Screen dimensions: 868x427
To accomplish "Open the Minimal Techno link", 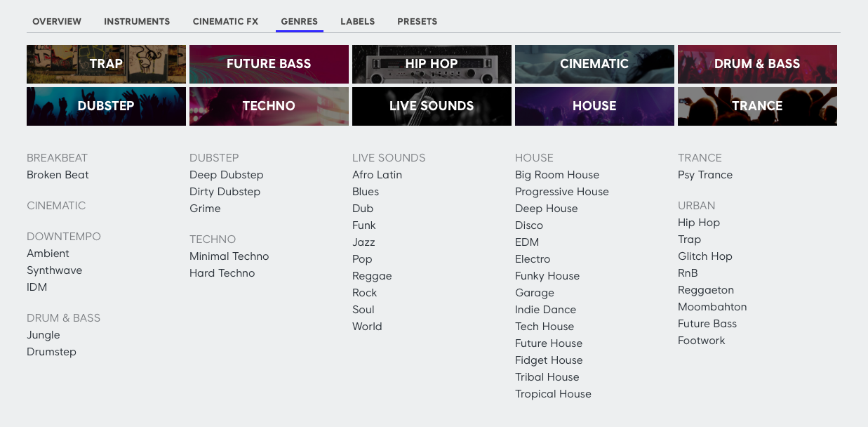I will point(229,256).
